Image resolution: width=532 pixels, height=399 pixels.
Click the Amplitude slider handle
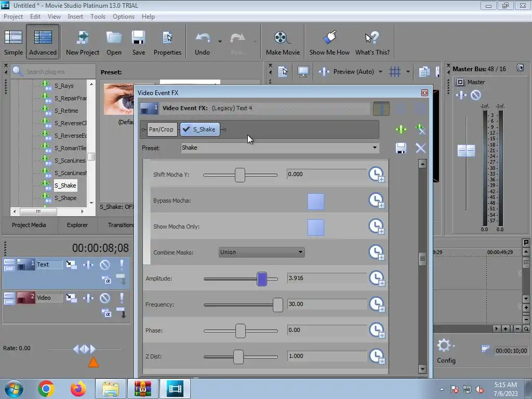pos(262,279)
